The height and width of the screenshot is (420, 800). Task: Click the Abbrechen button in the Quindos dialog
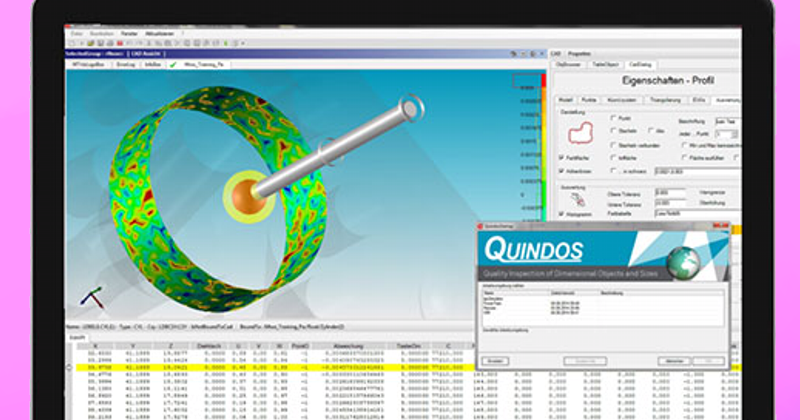click(674, 361)
